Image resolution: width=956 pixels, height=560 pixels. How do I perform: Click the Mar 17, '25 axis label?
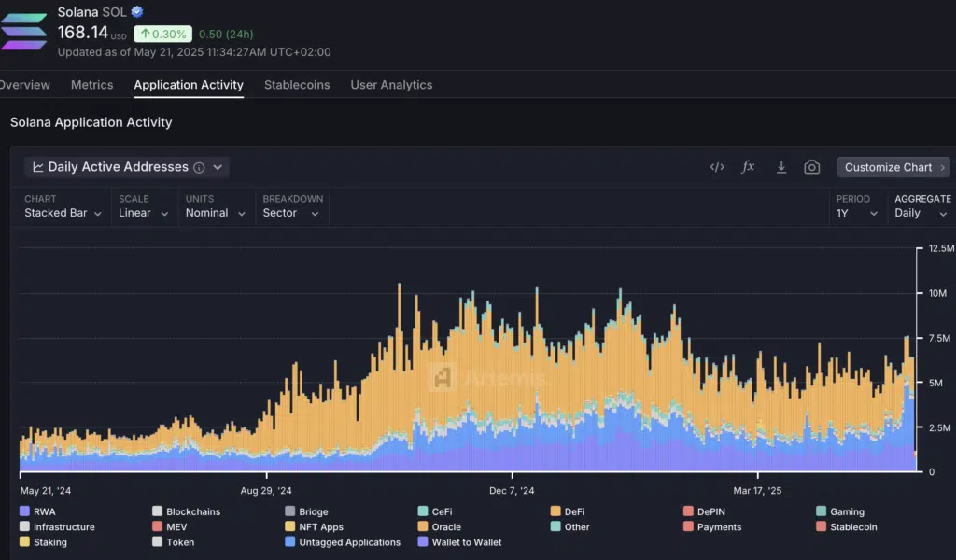pos(757,491)
